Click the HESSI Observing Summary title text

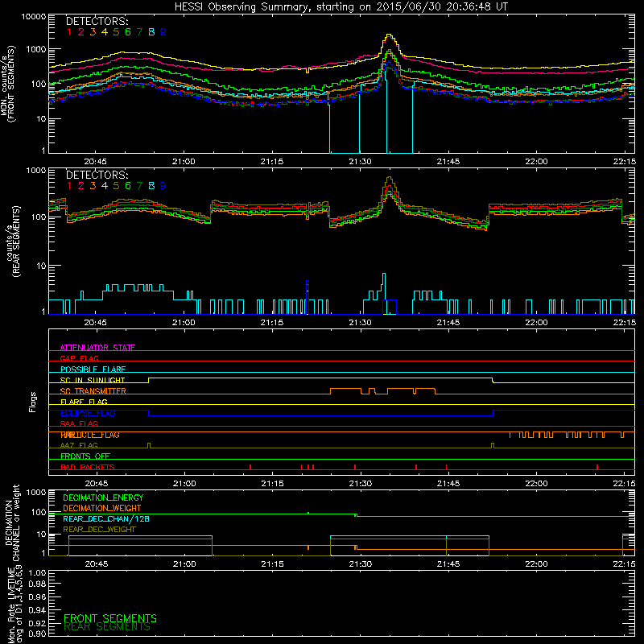pyautogui.click(x=341, y=7)
